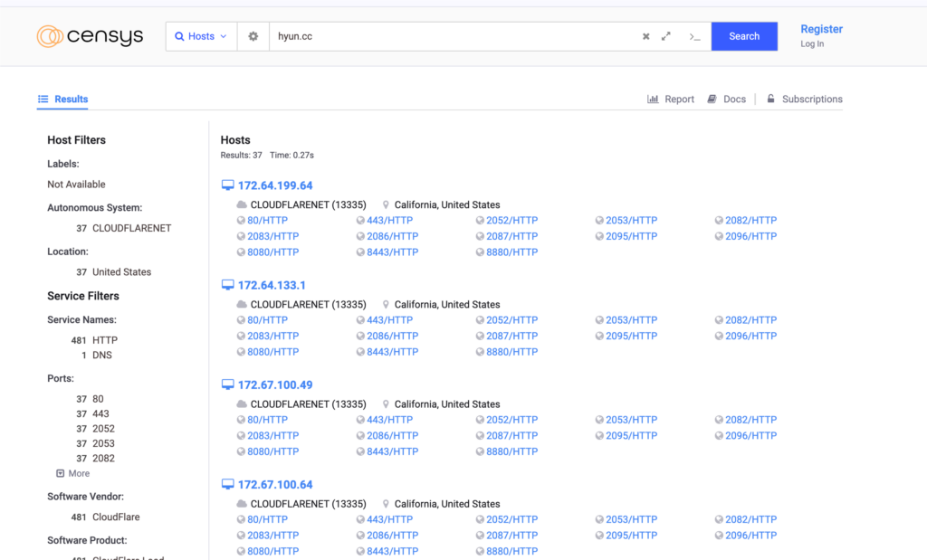Click CLOUDFLARENET (13335) under 172.67.100.49
Image resolution: width=927 pixels, height=560 pixels.
pyautogui.click(x=308, y=404)
